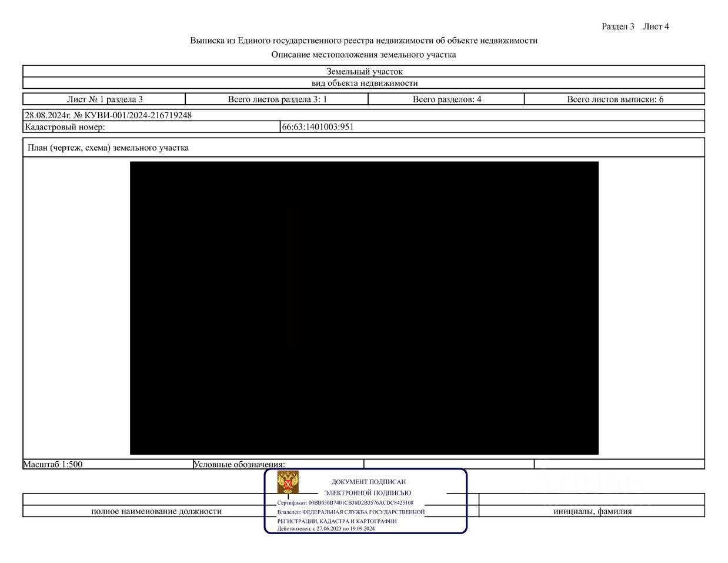Click the 'Владелец: ФЕДЕРАЛЬНАЯ СЛУЖБА ГОСУДАРСТВЕННОЙ' line
Screen dimensions: 728x563
click(351, 512)
